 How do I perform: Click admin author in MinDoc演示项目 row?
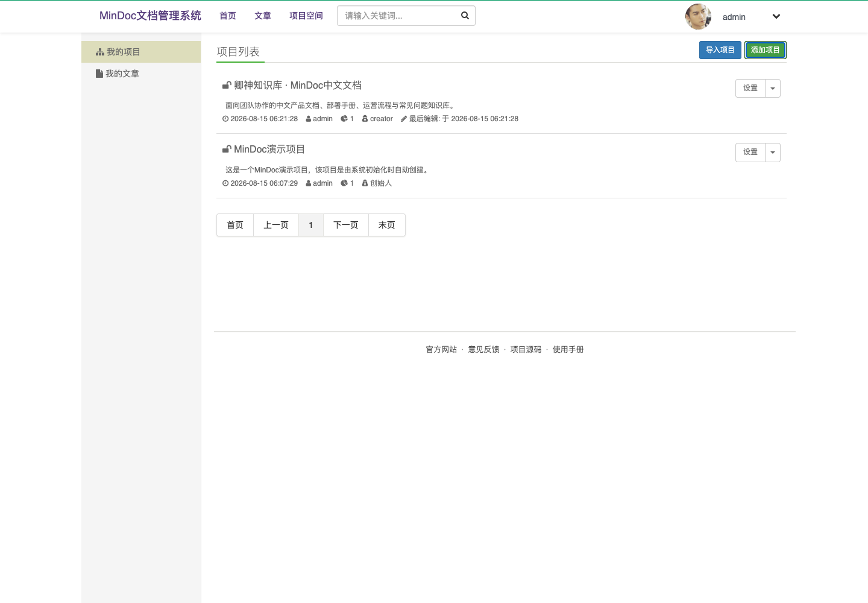[x=323, y=183]
